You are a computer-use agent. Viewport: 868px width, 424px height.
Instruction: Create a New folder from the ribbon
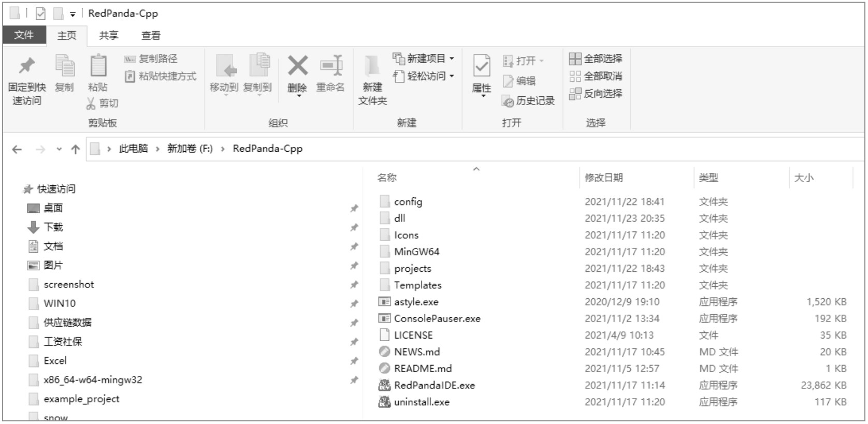pyautogui.click(x=372, y=80)
